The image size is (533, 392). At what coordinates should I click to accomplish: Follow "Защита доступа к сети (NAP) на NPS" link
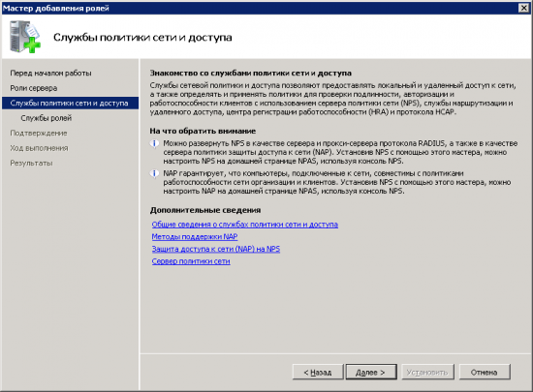tap(216, 249)
